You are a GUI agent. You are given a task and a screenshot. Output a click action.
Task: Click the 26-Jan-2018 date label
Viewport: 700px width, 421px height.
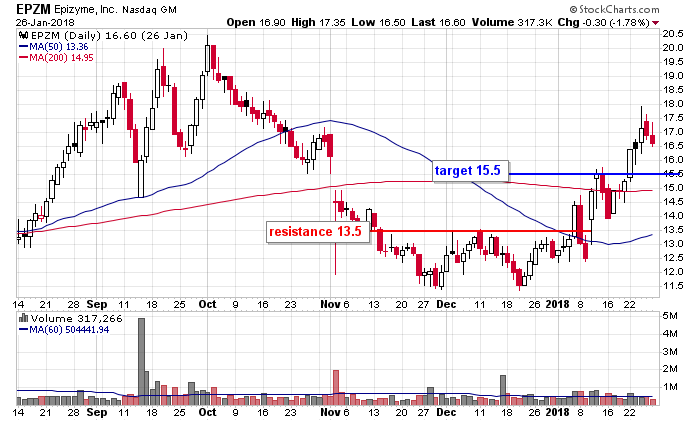click(x=46, y=22)
